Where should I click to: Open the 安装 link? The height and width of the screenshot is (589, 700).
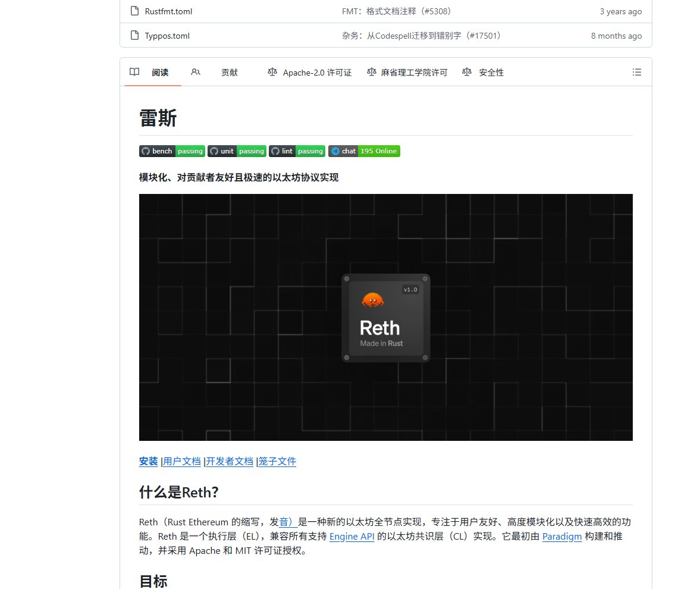(x=148, y=461)
